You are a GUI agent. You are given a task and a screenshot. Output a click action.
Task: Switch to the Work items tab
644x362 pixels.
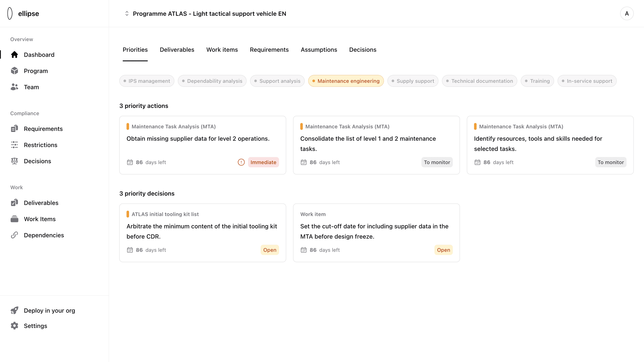click(x=222, y=50)
